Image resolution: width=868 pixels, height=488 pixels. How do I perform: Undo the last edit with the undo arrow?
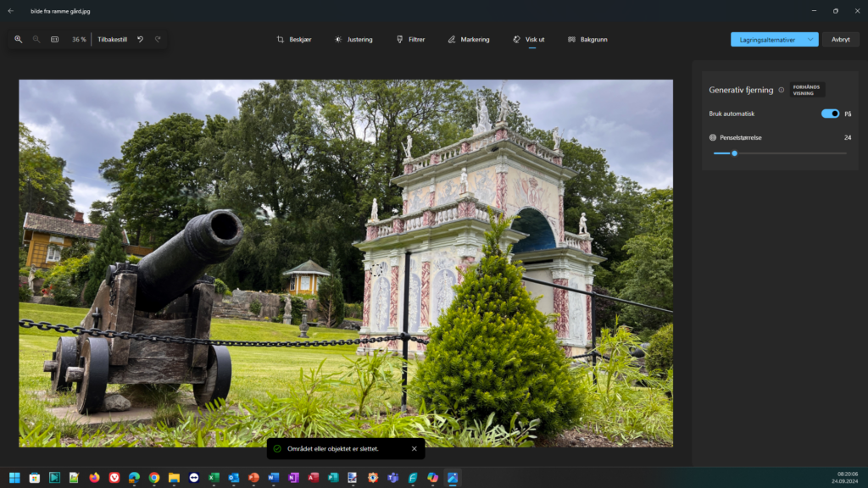[x=140, y=39]
